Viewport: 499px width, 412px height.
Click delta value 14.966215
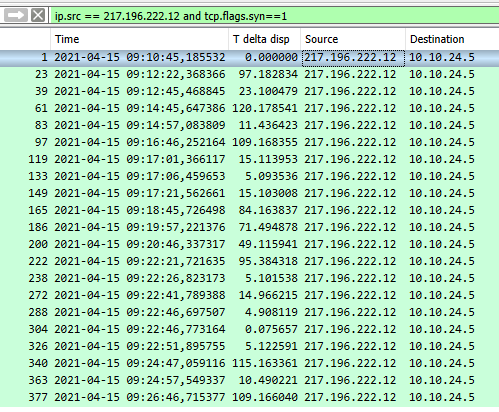[268, 295]
